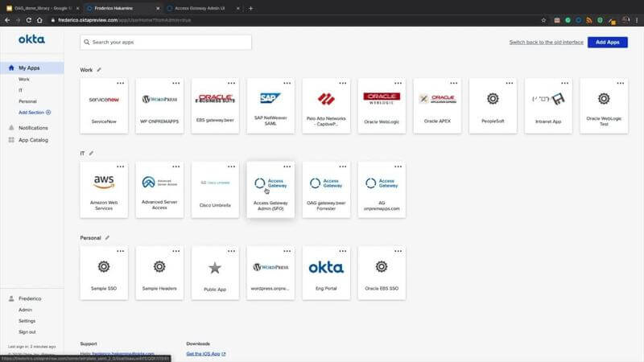
Task: Select Notifications in the left sidebar
Action: point(33,128)
